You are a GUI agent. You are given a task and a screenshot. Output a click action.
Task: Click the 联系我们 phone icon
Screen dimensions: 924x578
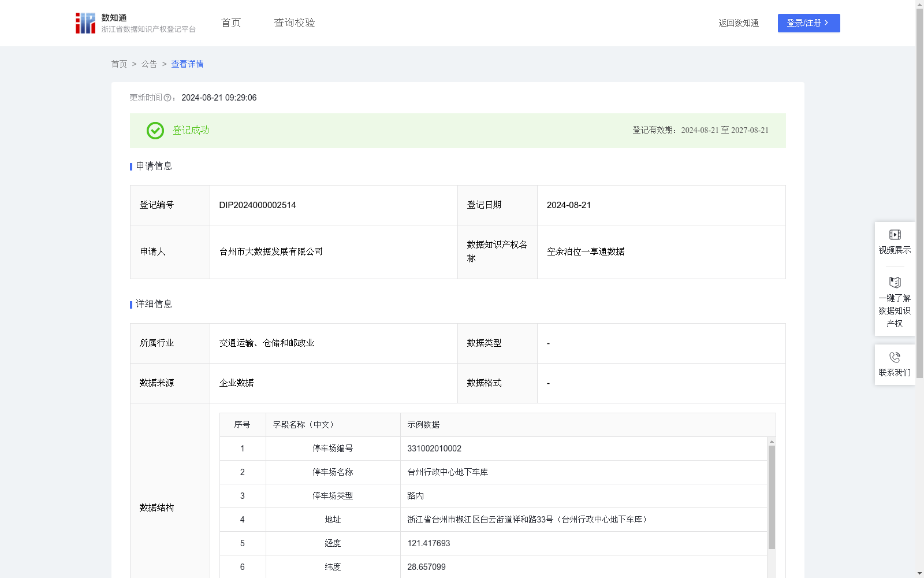[895, 357]
